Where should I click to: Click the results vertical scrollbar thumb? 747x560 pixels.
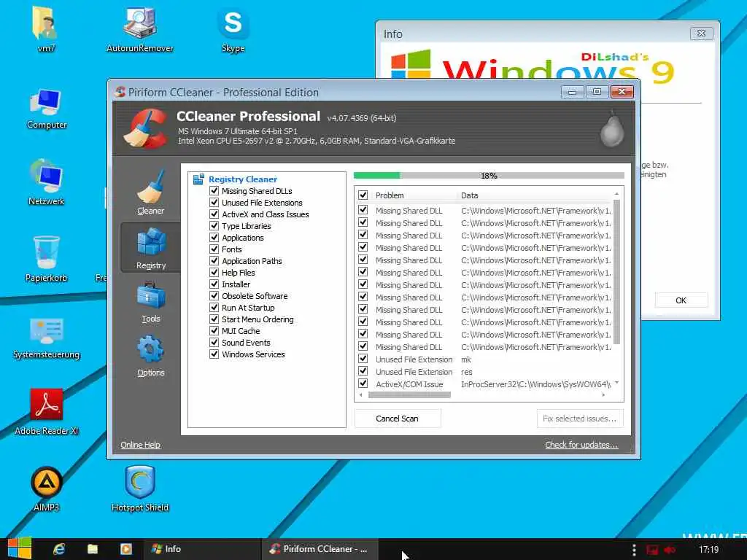pyautogui.click(x=616, y=272)
